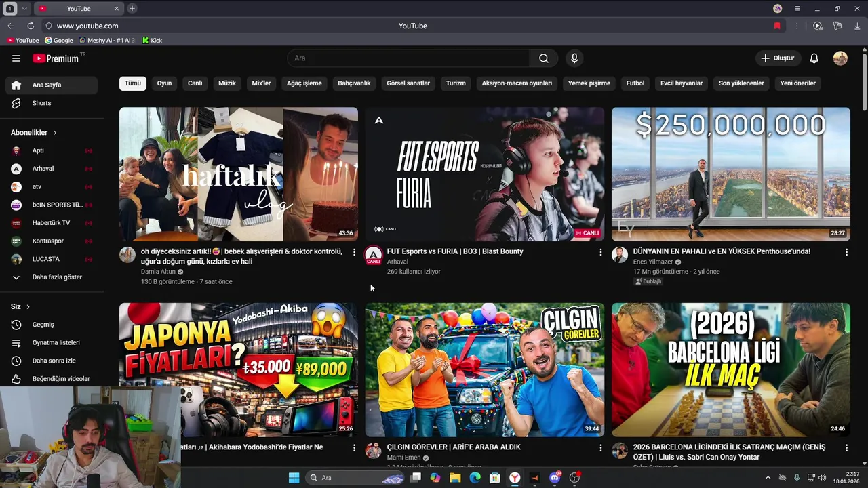Viewport: 868px width, 488px height.
Task: Open browser downloads icon
Action: [858, 26]
